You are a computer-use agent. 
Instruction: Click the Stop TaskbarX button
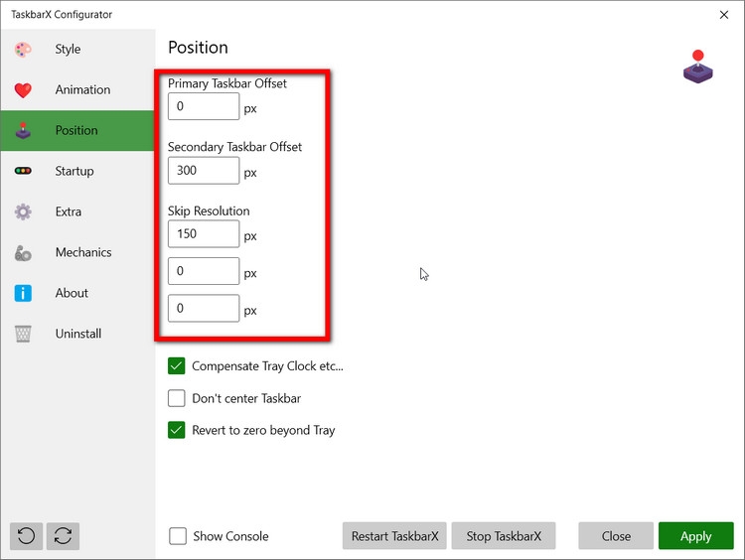click(504, 536)
